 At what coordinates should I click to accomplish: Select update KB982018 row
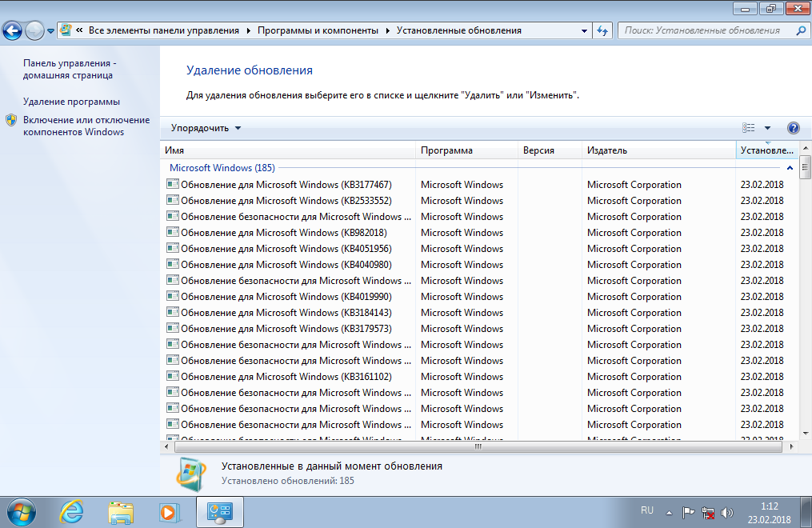pos(479,233)
